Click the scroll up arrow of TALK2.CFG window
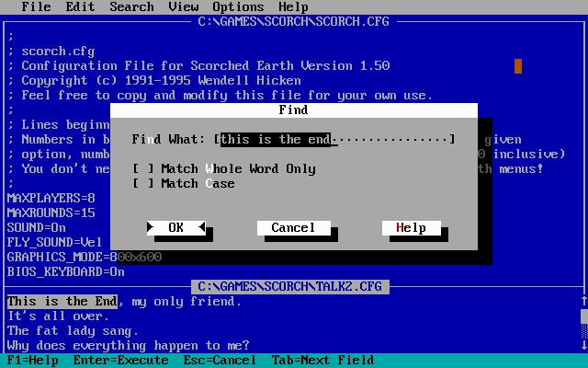This screenshot has height=368, width=588. click(584, 301)
